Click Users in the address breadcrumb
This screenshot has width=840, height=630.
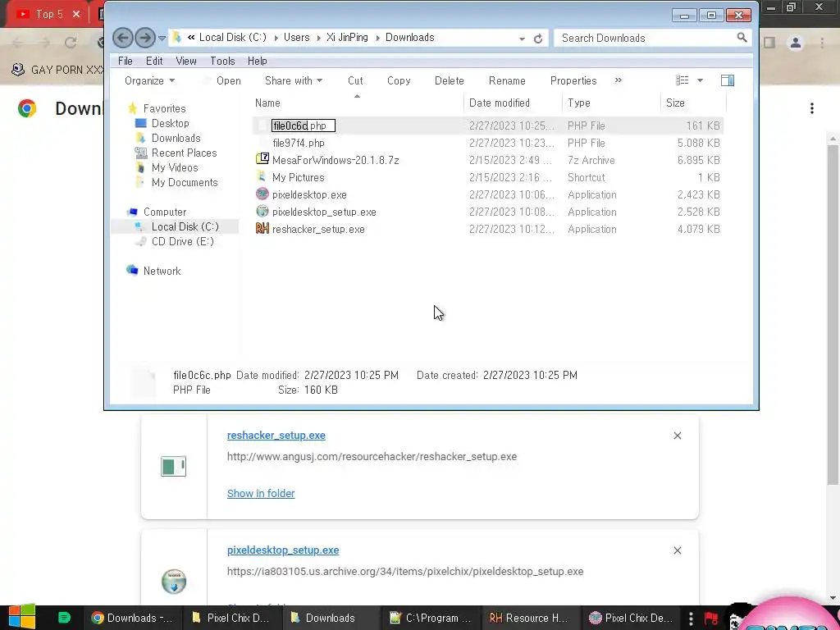[297, 38]
